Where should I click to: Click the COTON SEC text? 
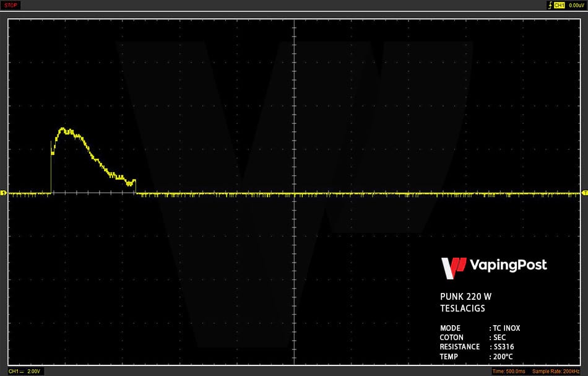point(473,338)
